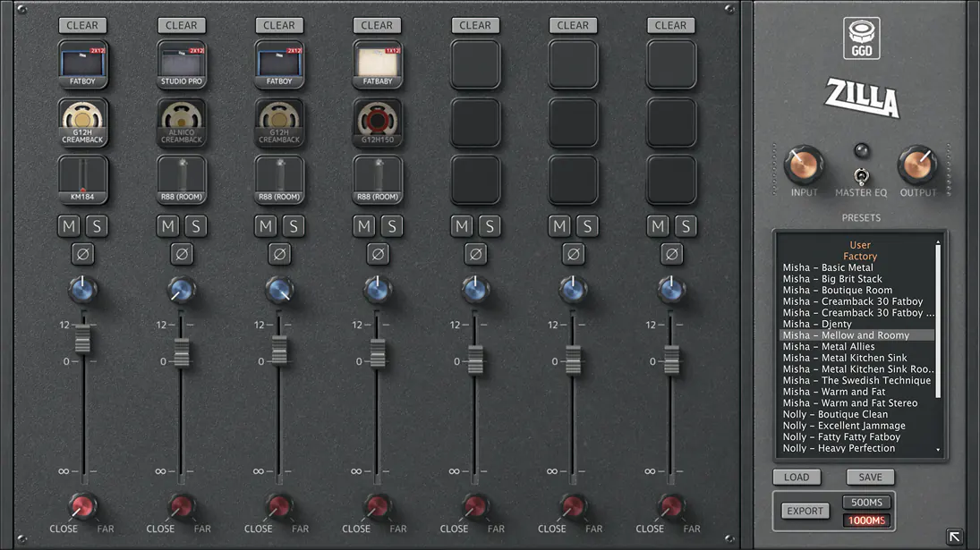This screenshot has width=980, height=550.
Task: Open the Studio Pro cabinet slot
Action: tap(182, 63)
